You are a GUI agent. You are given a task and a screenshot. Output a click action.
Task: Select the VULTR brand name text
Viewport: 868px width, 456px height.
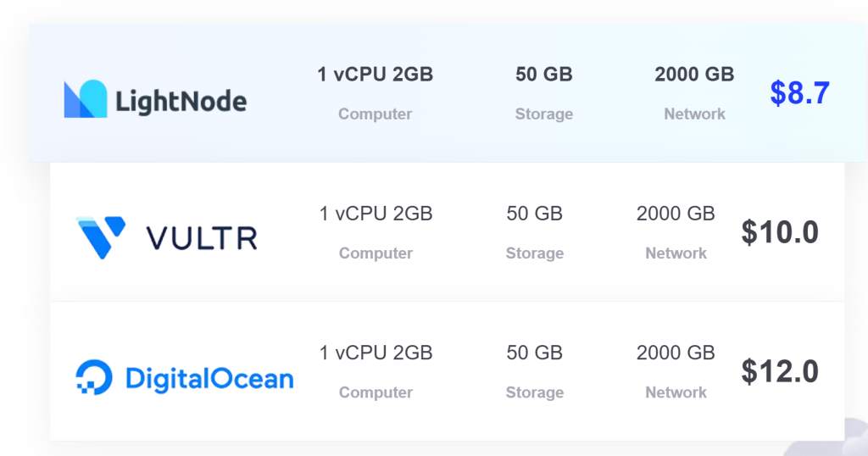tap(202, 238)
